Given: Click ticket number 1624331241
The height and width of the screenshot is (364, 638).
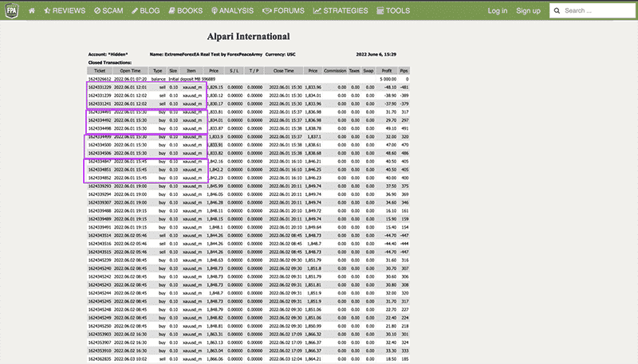Looking at the screenshot, I should point(100,104).
